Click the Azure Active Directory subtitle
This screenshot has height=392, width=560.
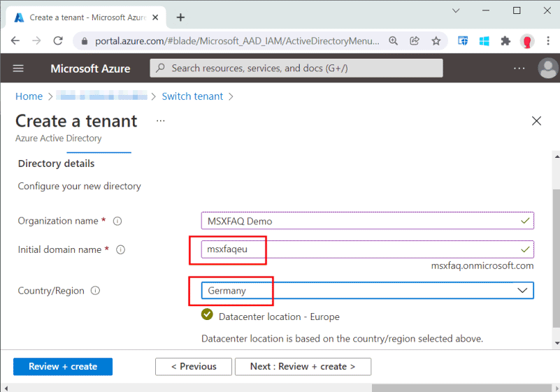pyautogui.click(x=58, y=138)
